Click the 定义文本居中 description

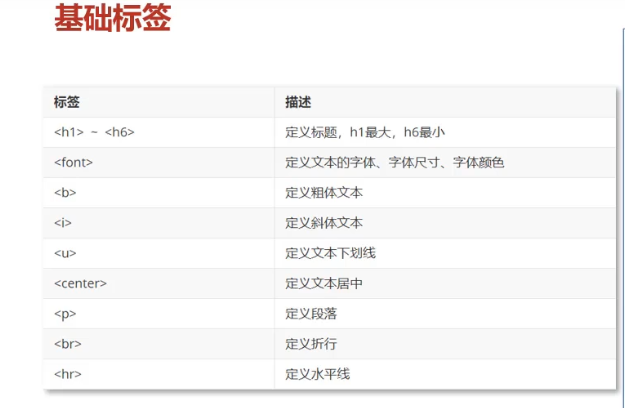point(324,283)
